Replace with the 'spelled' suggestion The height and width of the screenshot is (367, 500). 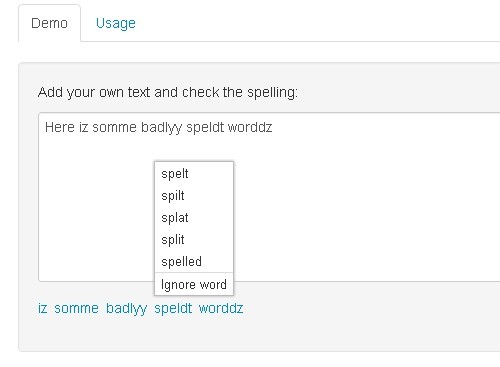[x=194, y=262]
